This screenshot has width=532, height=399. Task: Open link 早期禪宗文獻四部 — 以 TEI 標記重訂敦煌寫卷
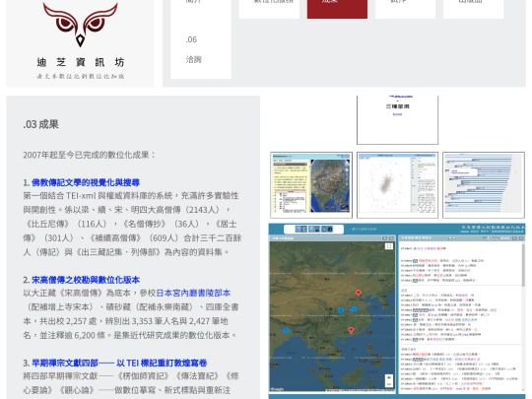[119, 363]
